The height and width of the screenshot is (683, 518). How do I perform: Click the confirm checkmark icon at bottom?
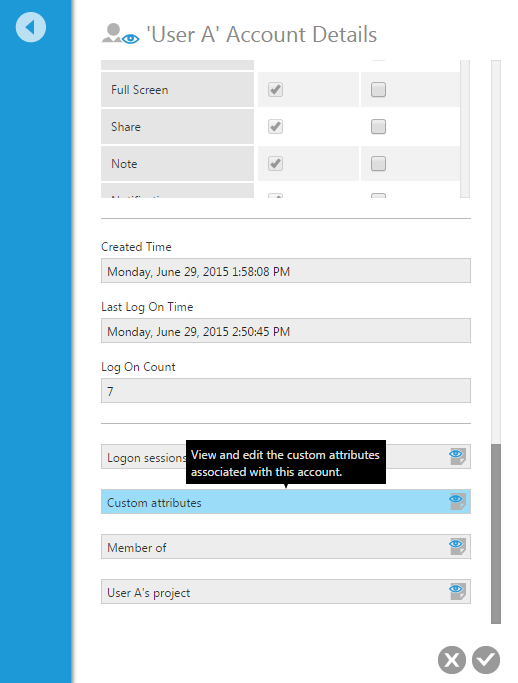pyautogui.click(x=486, y=660)
